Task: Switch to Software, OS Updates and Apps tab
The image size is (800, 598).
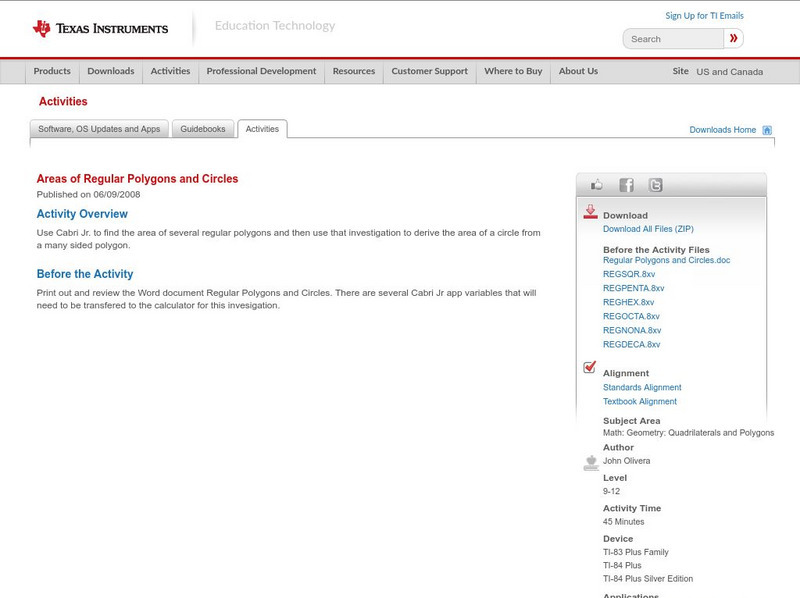Action: tap(99, 129)
